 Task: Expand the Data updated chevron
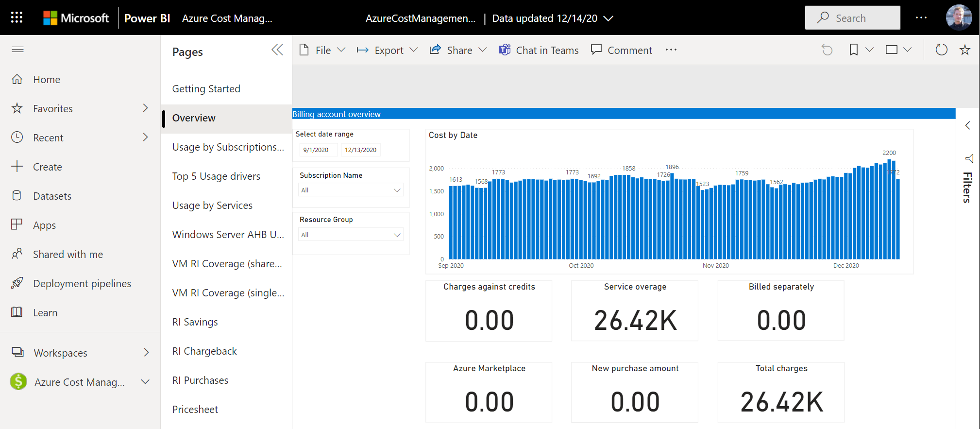(x=608, y=18)
